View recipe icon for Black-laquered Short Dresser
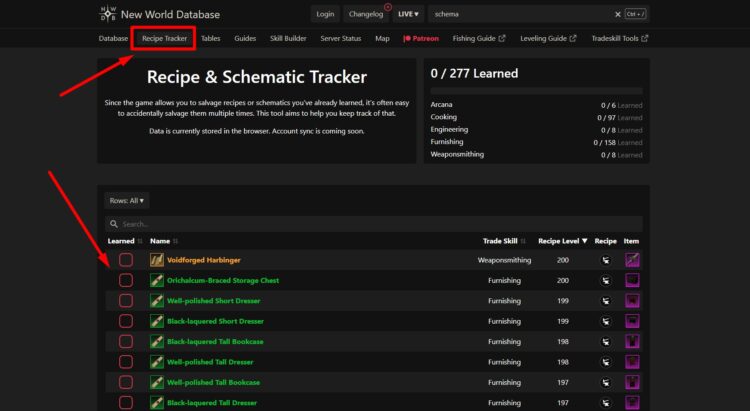This screenshot has width=750, height=411. (x=606, y=321)
